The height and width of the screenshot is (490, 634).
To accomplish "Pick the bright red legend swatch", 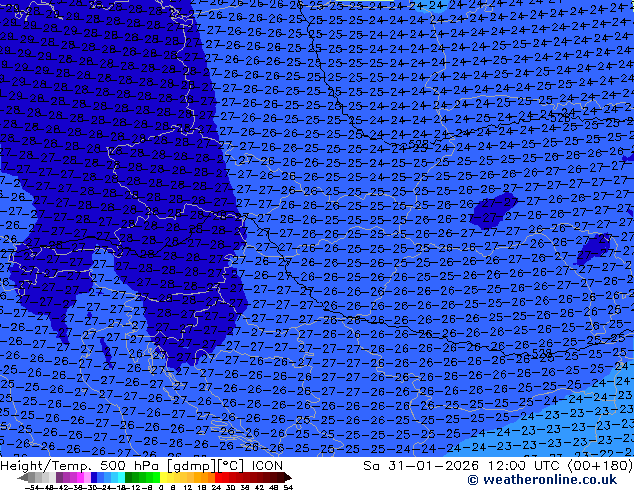I will (x=218, y=477).
